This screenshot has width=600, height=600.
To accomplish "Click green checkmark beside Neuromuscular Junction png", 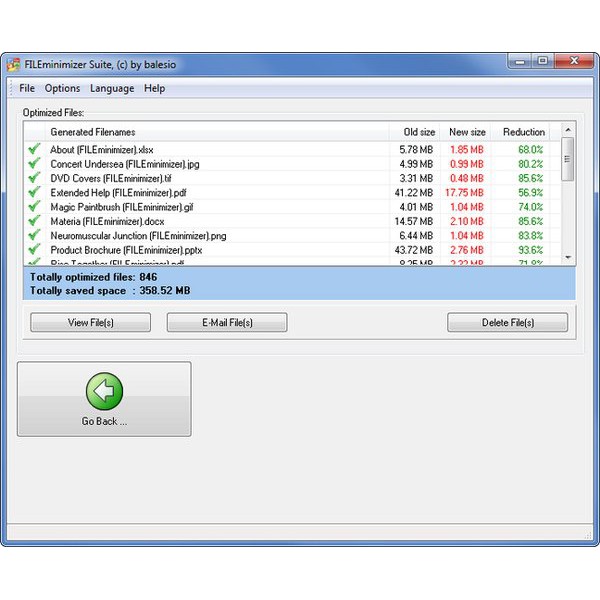I will click(x=34, y=235).
